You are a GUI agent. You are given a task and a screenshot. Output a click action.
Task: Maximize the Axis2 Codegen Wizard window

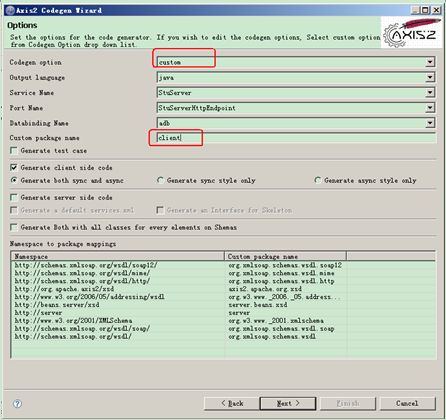426,10
